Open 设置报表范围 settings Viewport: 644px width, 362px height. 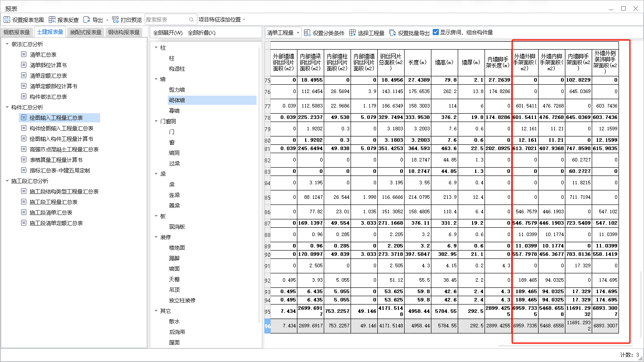(x=24, y=20)
